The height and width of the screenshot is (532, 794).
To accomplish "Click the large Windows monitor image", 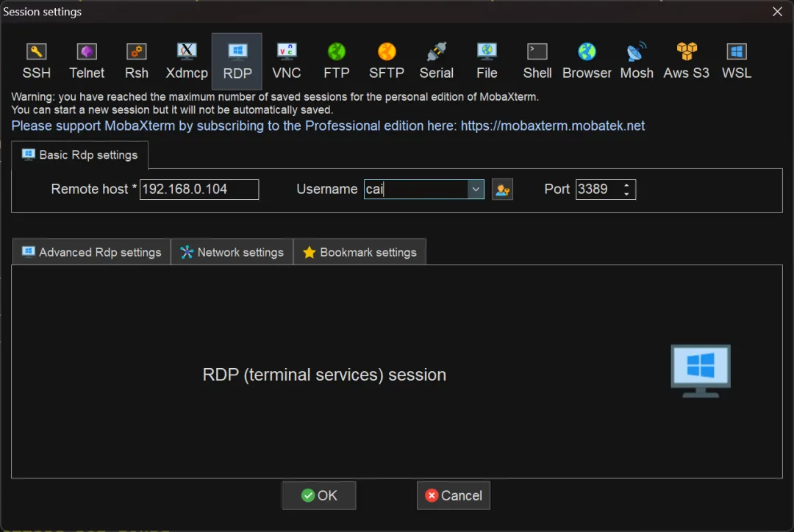I will pos(701,371).
